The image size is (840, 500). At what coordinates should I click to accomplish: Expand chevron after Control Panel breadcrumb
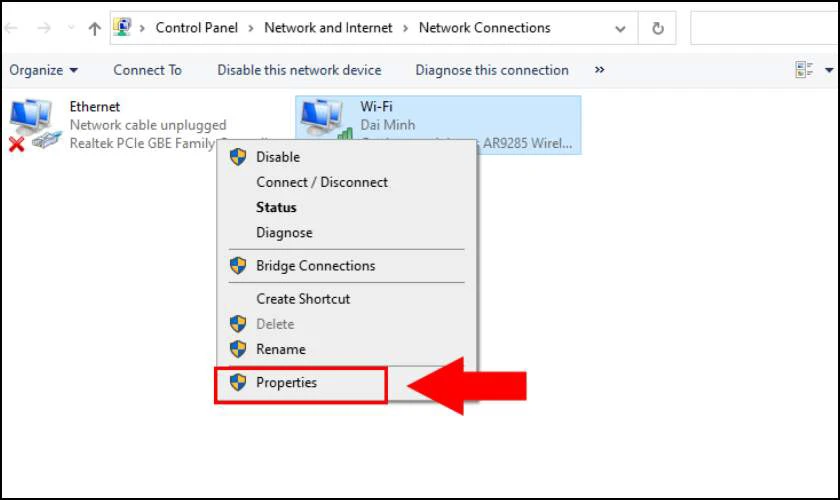pos(251,28)
